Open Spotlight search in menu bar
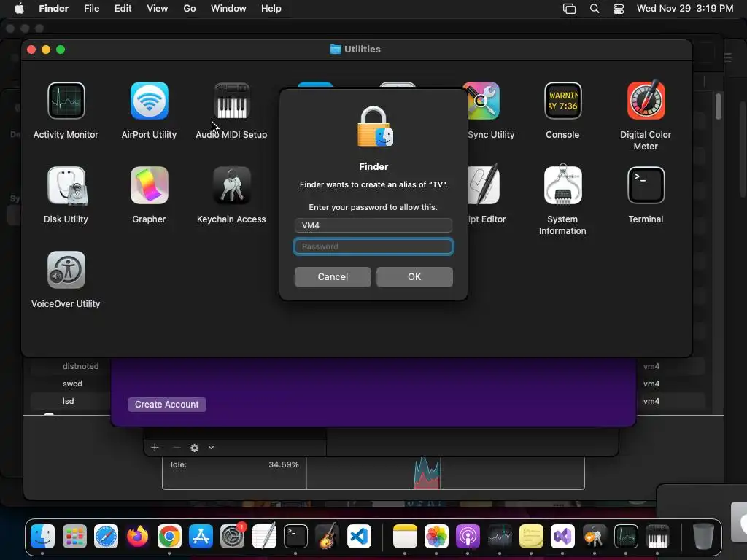Image resolution: width=747 pixels, height=560 pixels. pos(595,9)
